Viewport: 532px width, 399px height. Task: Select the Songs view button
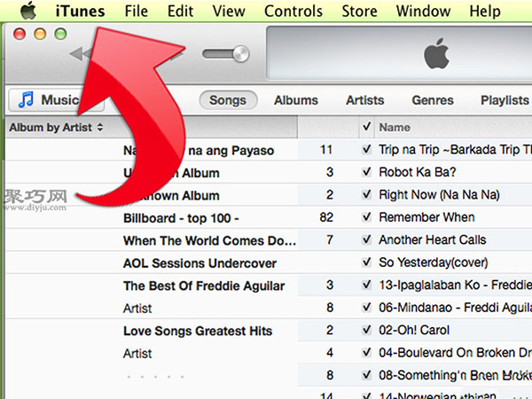(228, 100)
